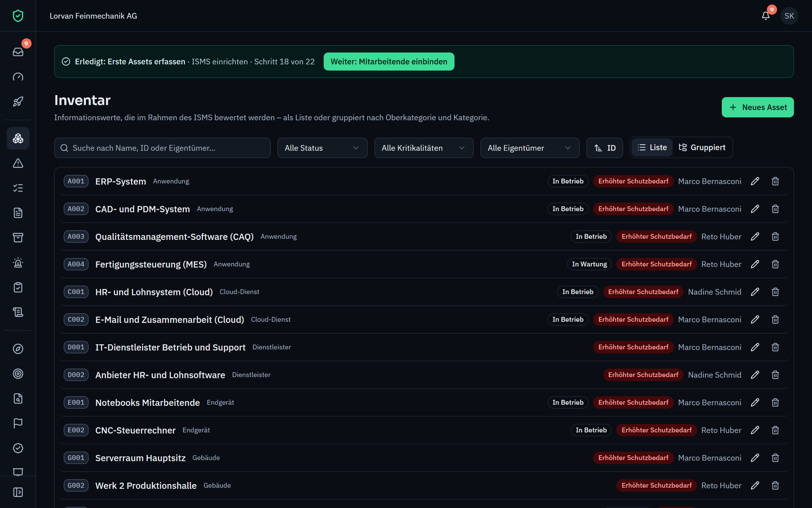Image resolution: width=812 pixels, height=508 pixels.
Task: Switch to Liste view
Action: pos(652,148)
